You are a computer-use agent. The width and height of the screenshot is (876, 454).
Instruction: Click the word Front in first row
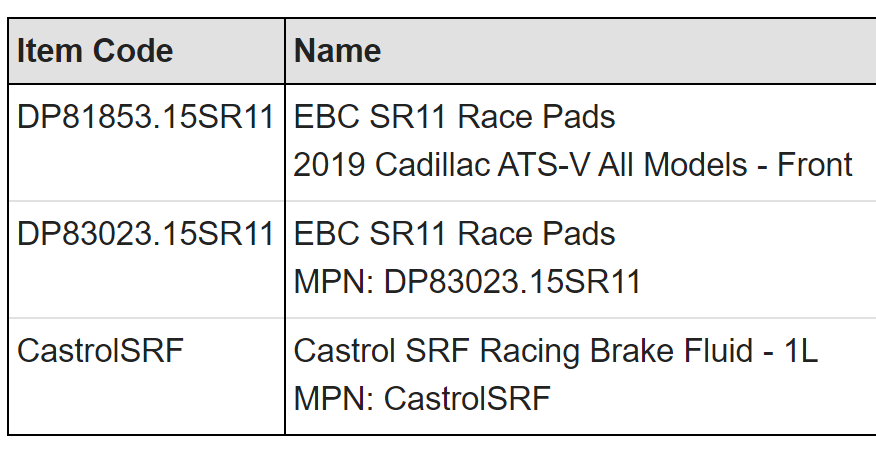click(x=814, y=165)
